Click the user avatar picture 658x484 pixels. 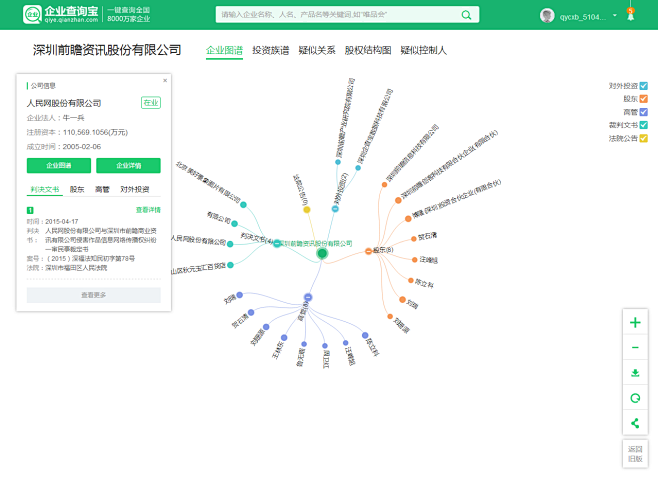547,16
